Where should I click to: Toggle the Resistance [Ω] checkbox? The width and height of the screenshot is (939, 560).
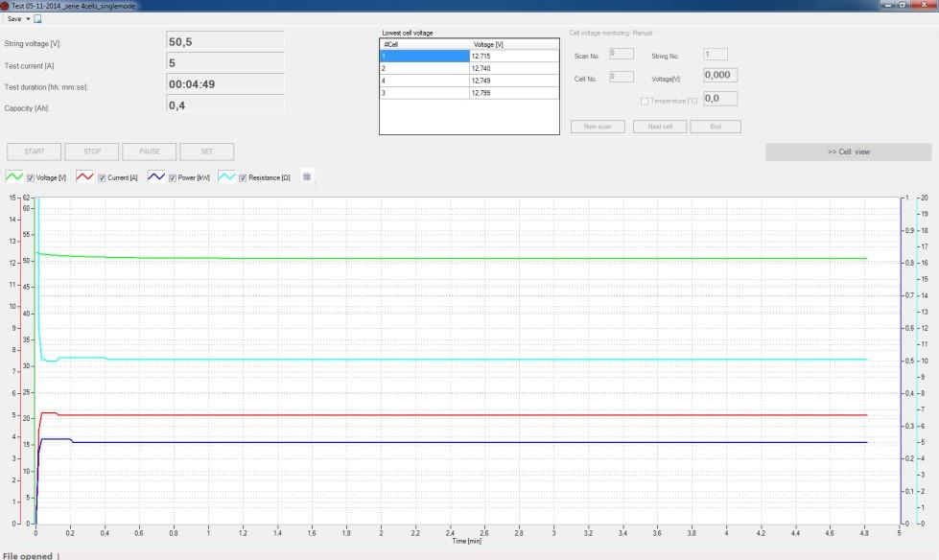point(243,178)
